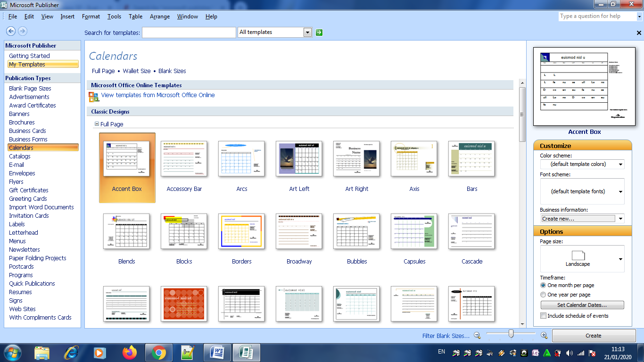The image size is (644, 362).
Task: Jump to Blank Sizes section link
Action: (x=172, y=71)
